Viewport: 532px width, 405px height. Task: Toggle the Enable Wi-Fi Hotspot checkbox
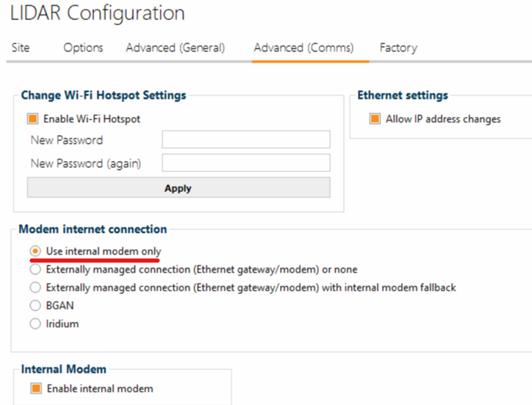click(32, 119)
